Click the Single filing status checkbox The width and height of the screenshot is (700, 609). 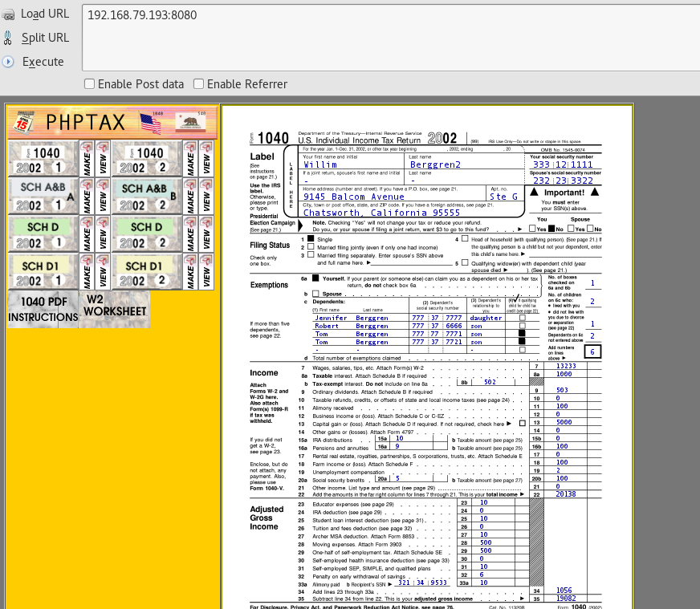[311, 238]
